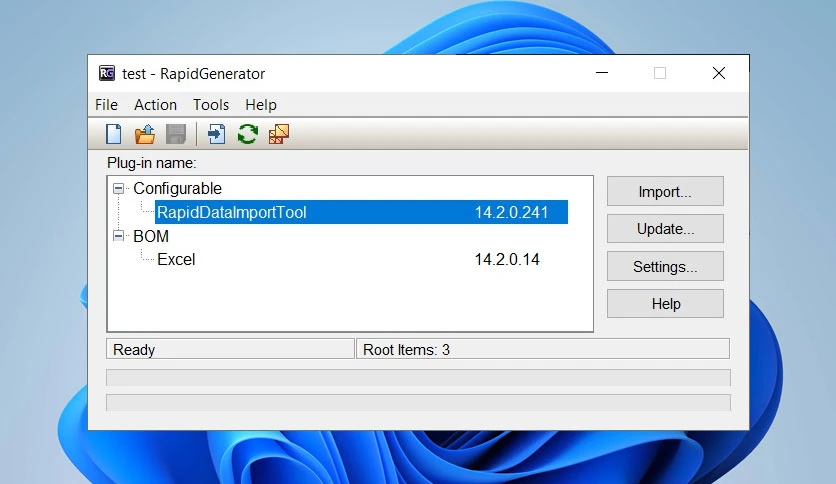Click the upper empty progress bar
The width and height of the screenshot is (836, 484).
point(418,377)
